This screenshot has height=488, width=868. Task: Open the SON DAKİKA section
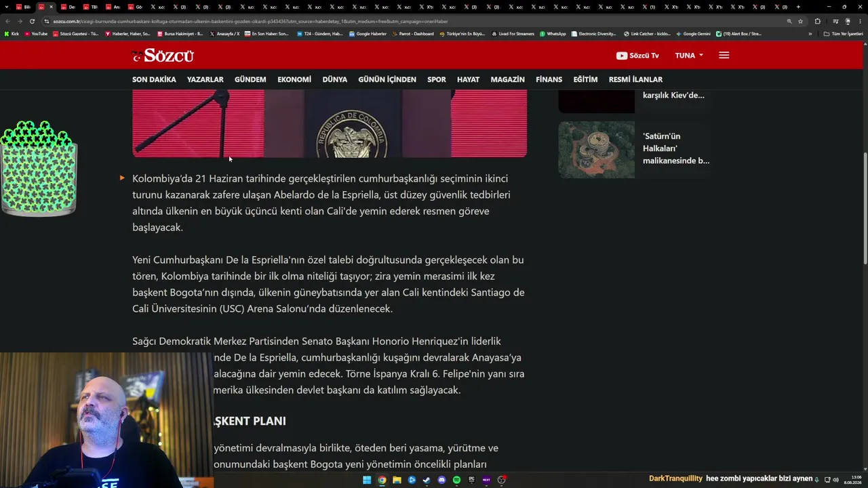coord(154,79)
